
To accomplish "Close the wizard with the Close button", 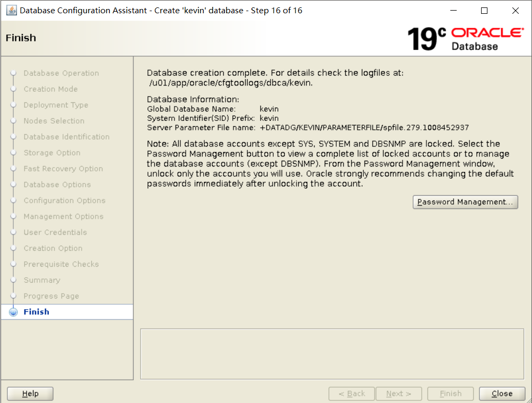I will (x=502, y=393).
